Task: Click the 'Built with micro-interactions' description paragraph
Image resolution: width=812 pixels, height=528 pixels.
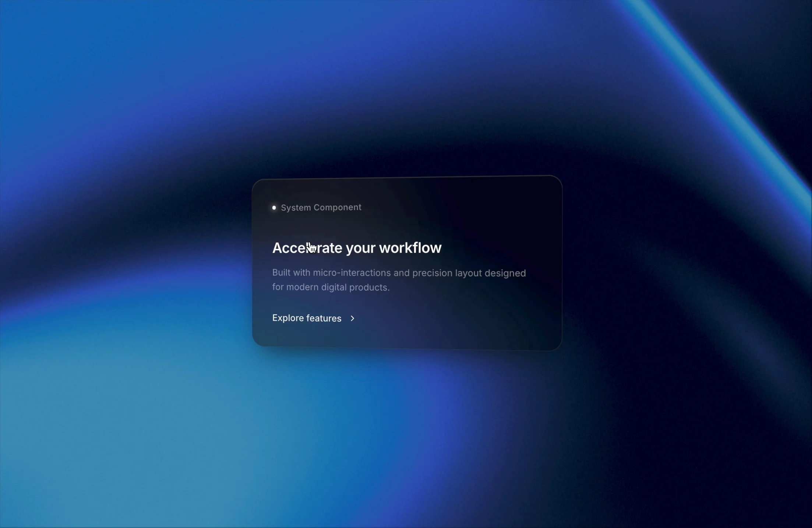Action: click(x=399, y=280)
